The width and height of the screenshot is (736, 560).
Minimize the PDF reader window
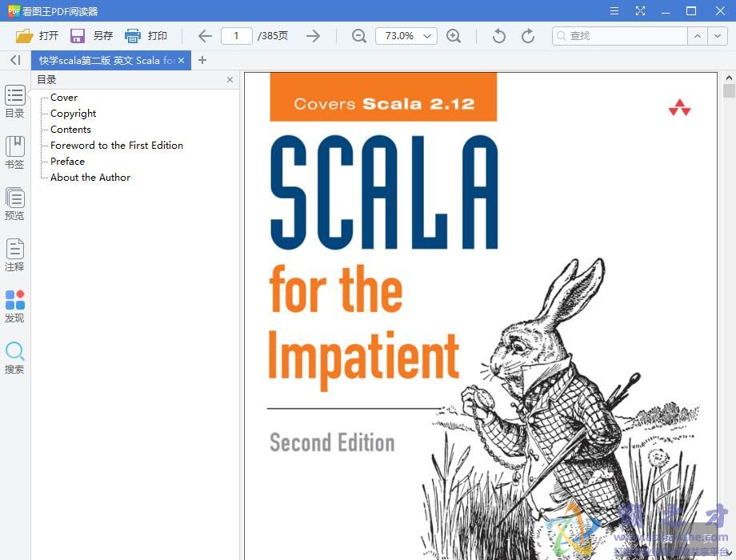coord(666,10)
